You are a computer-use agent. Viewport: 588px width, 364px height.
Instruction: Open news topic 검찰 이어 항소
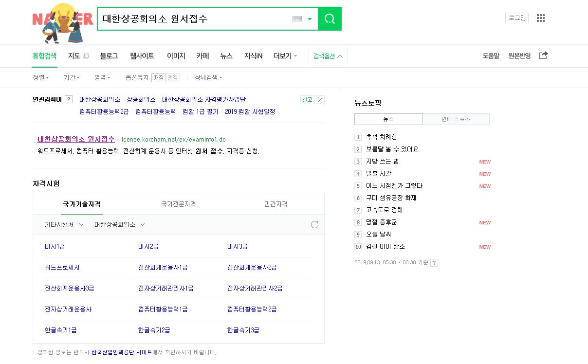coord(386,247)
